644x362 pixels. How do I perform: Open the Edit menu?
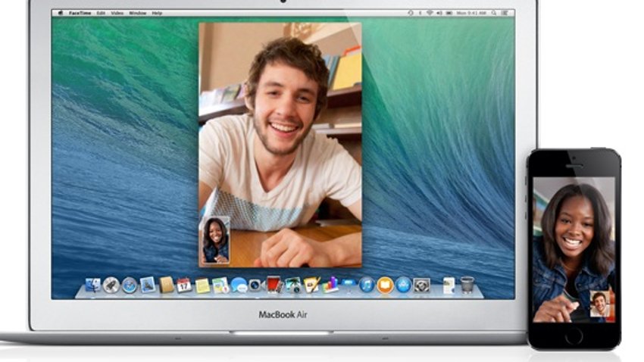click(101, 13)
